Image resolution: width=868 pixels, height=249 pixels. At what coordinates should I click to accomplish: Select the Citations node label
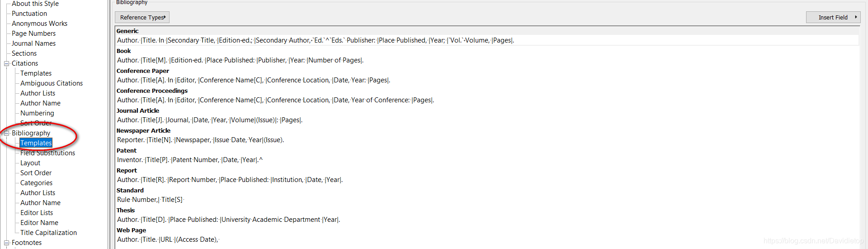25,63
